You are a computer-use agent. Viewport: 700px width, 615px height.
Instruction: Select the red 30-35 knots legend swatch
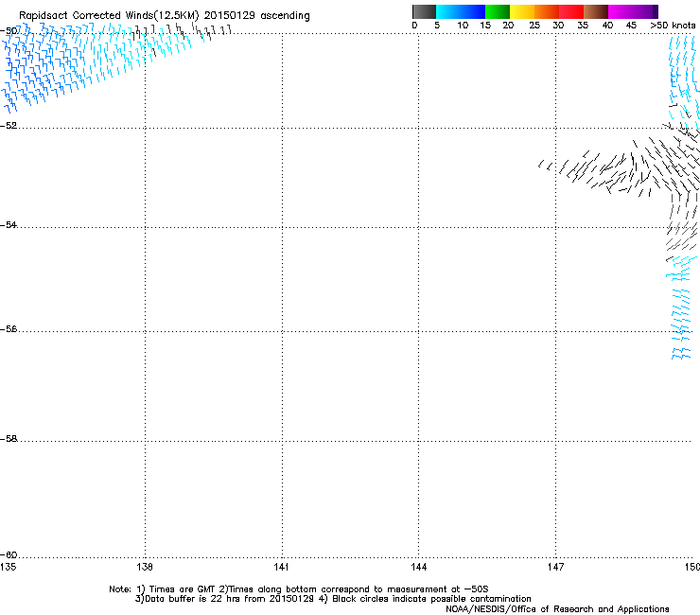point(571,11)
